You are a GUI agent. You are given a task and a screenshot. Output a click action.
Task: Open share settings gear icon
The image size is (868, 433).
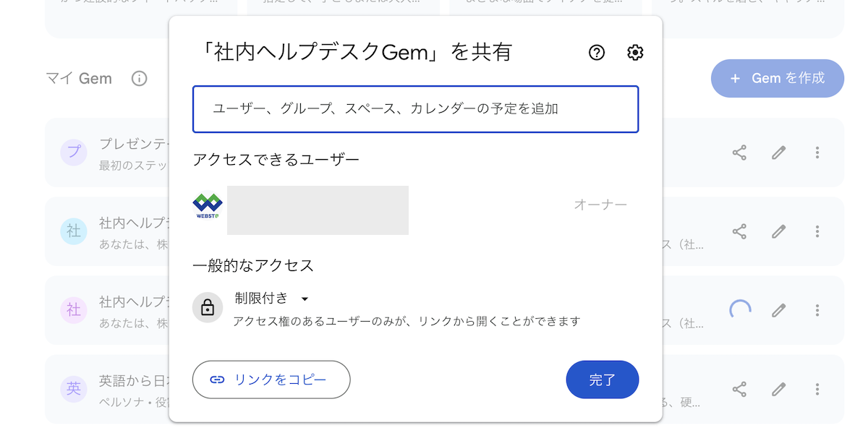click(635, 52)
